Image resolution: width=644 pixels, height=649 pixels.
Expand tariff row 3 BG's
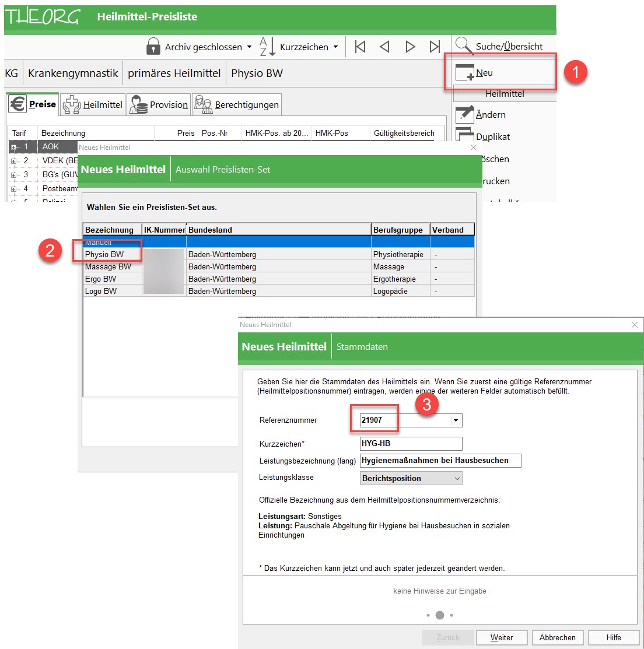13,175
